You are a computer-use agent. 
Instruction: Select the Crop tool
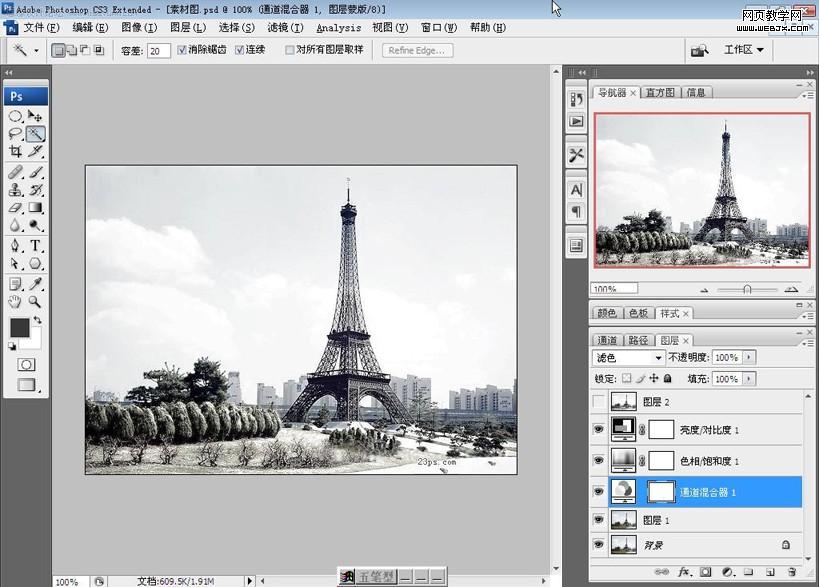[x=15, y=151]
